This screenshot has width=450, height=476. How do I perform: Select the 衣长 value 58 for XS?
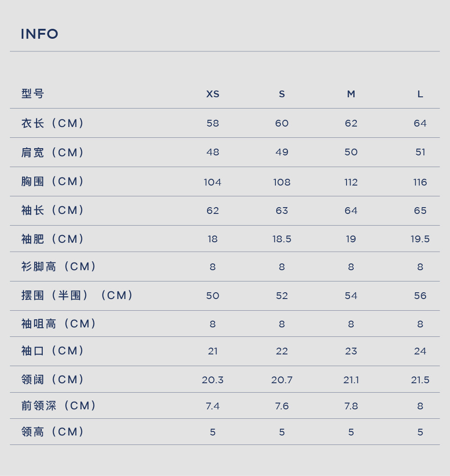213,123
